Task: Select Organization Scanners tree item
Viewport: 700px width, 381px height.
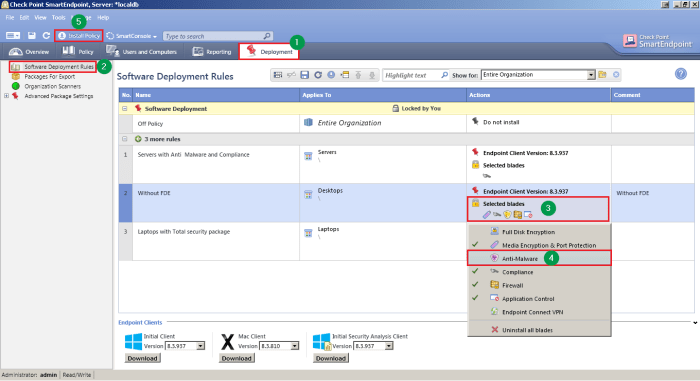Action: tap(52, 86)
